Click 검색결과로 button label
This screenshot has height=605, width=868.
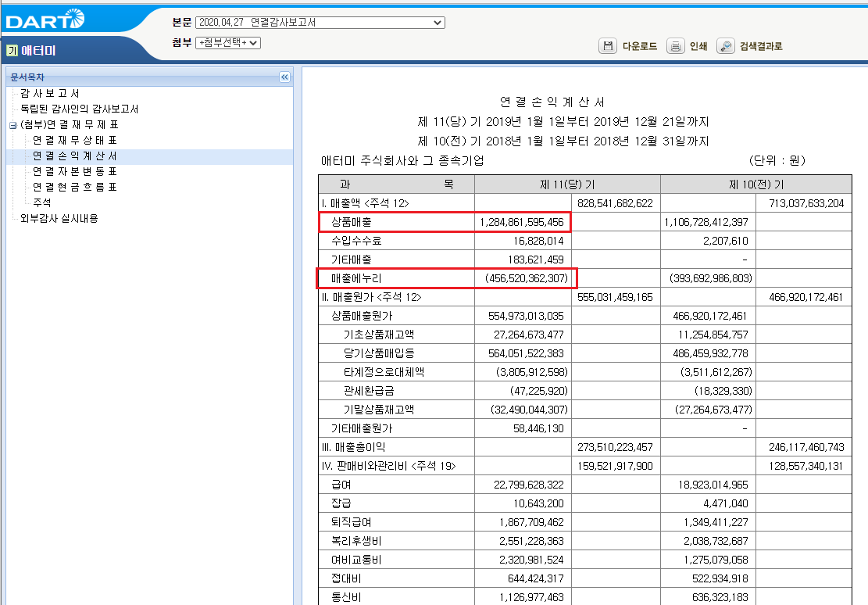tap(761, 47)
